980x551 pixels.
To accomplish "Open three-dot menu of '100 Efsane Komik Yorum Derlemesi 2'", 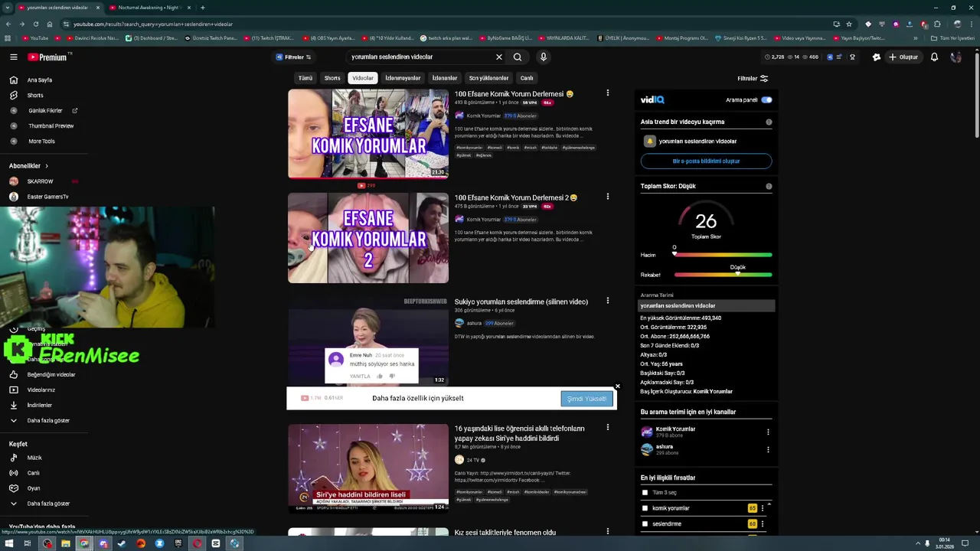I will pyautogui.click(x=608, y=197).
